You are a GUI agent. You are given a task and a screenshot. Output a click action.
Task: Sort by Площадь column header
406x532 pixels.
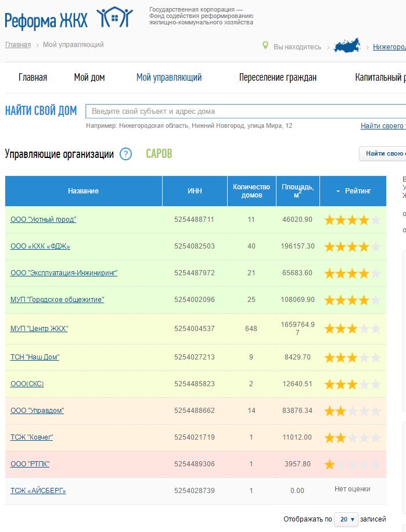coord(298,191)
